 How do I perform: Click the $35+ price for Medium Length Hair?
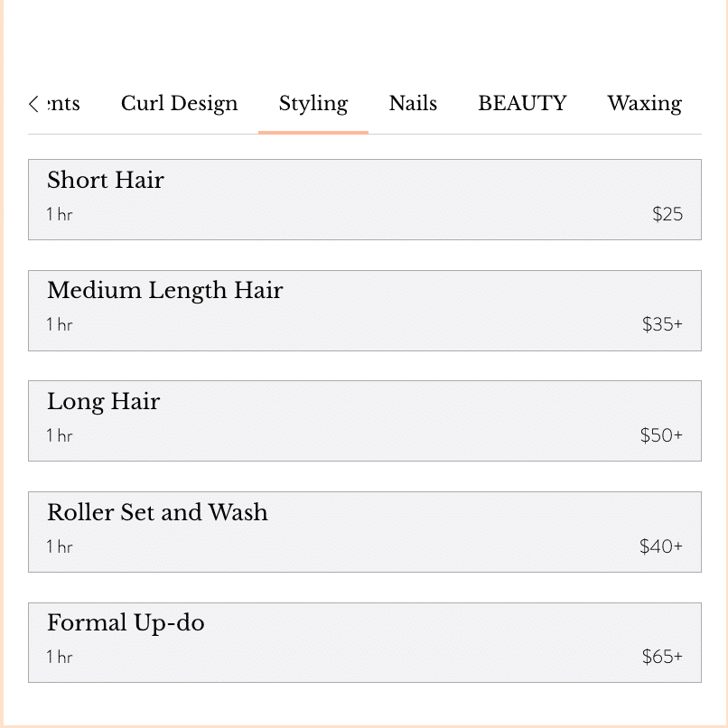[x=663, y=324]
